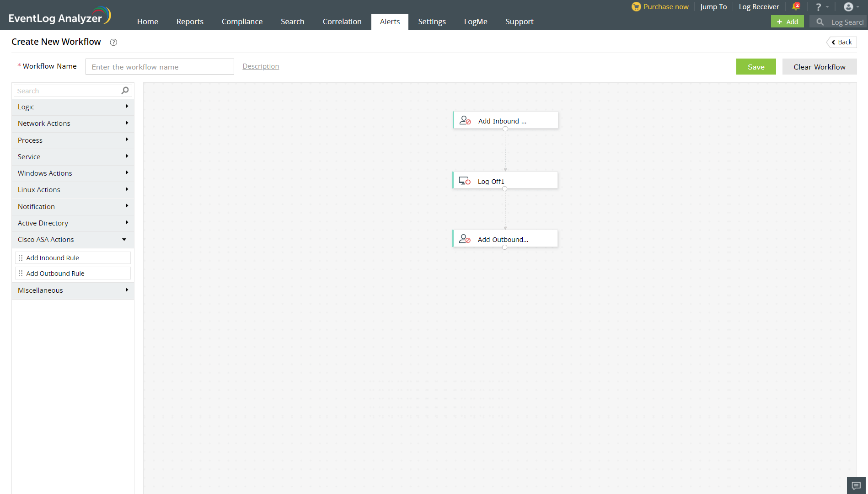Image resolution: width=868 pixels, height=494 pixels.
Task: Open the Jump To menu
Action: point(713,7)
